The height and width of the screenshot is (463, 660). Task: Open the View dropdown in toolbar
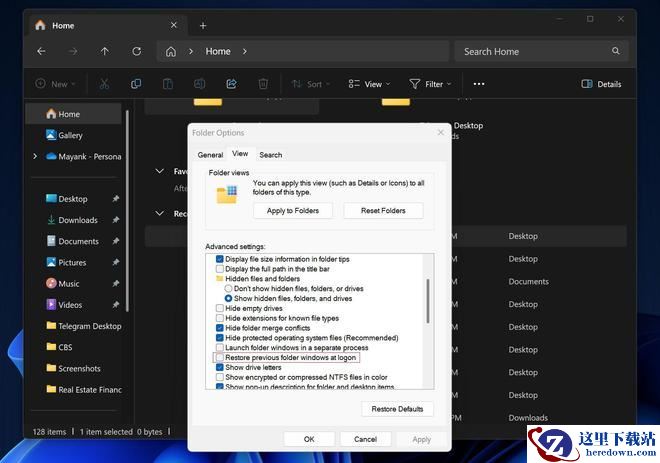369,84
